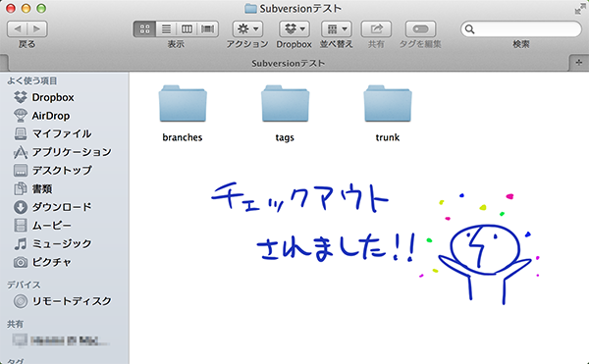Click the folder proxy icon in title bar
Image resolution: width=589 pixels, height=364 pixels.
click(250, 8)
